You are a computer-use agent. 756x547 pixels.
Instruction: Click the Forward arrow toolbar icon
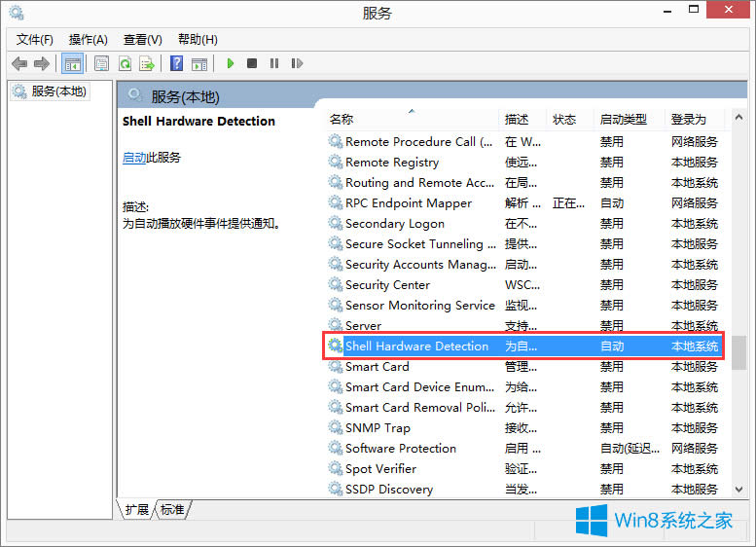coord(42,63)
